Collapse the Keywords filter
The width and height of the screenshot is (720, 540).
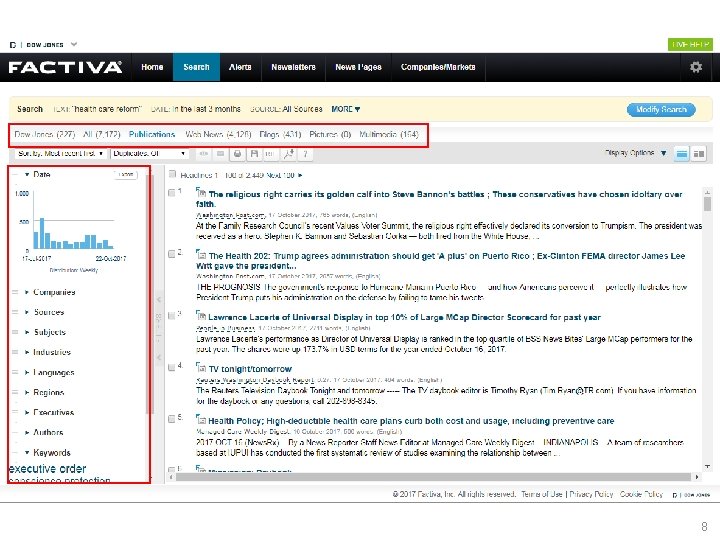27,453
